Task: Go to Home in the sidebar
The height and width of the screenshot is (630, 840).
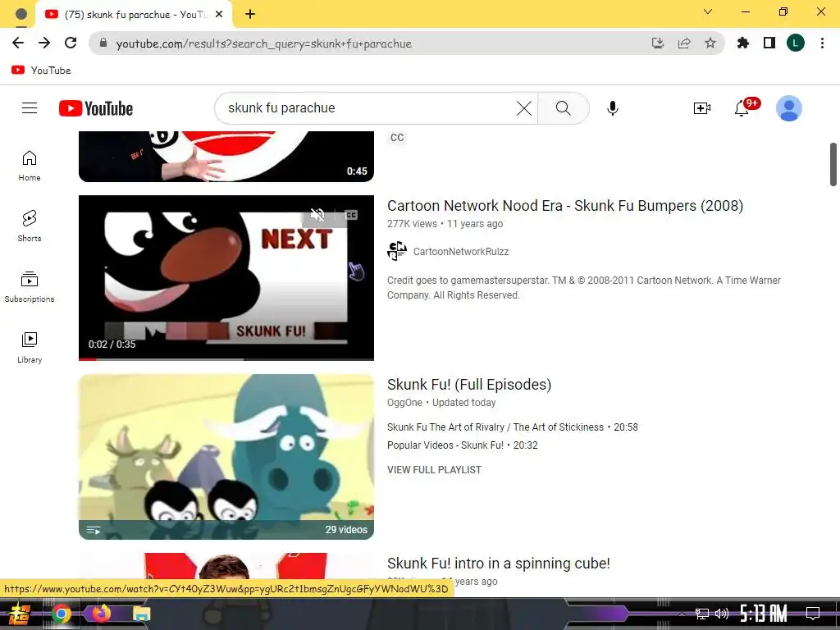Action: (x=30, y=166)
